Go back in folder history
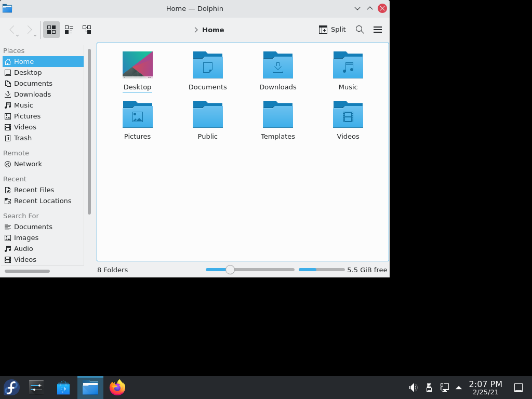 coord(12,30)
